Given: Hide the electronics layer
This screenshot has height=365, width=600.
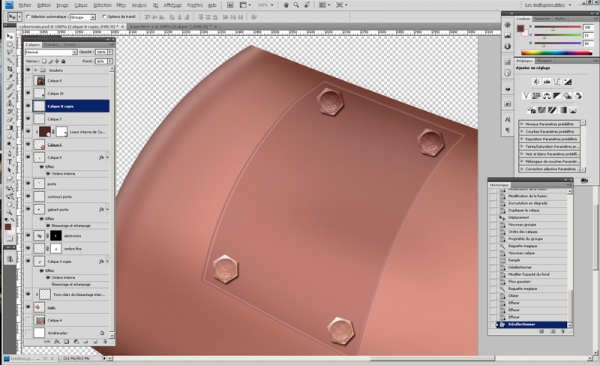Looking at the screenshot, I should (x=28, y=236).
